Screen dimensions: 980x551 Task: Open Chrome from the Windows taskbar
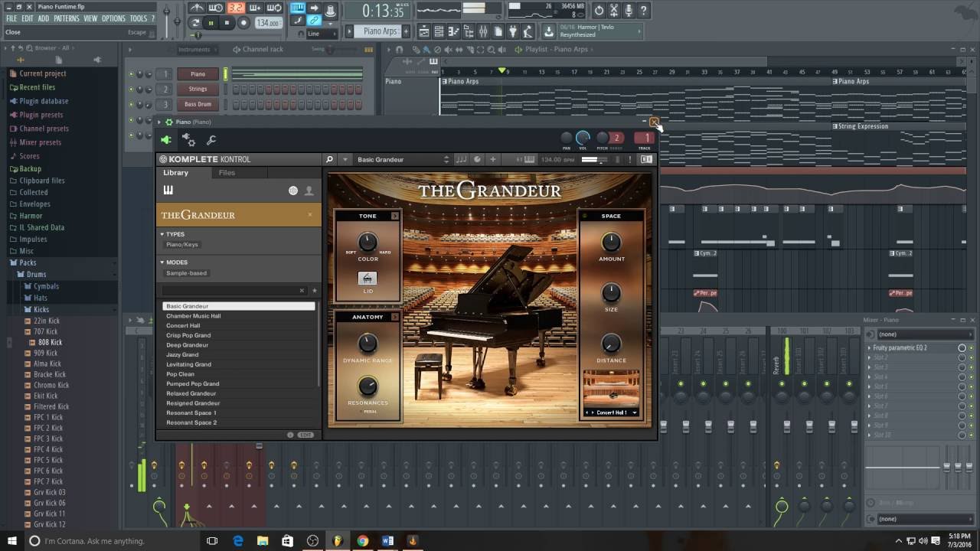(x=362, y=541)
